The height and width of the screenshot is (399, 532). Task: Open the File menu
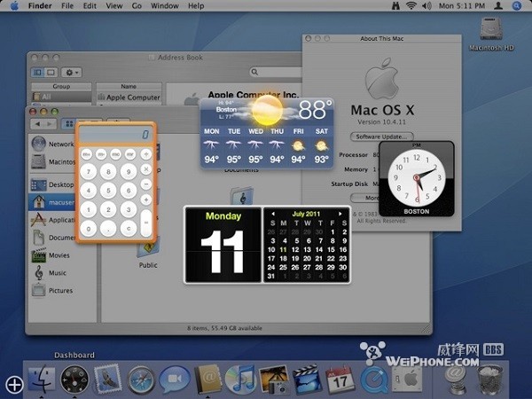[x=67, y=6]
